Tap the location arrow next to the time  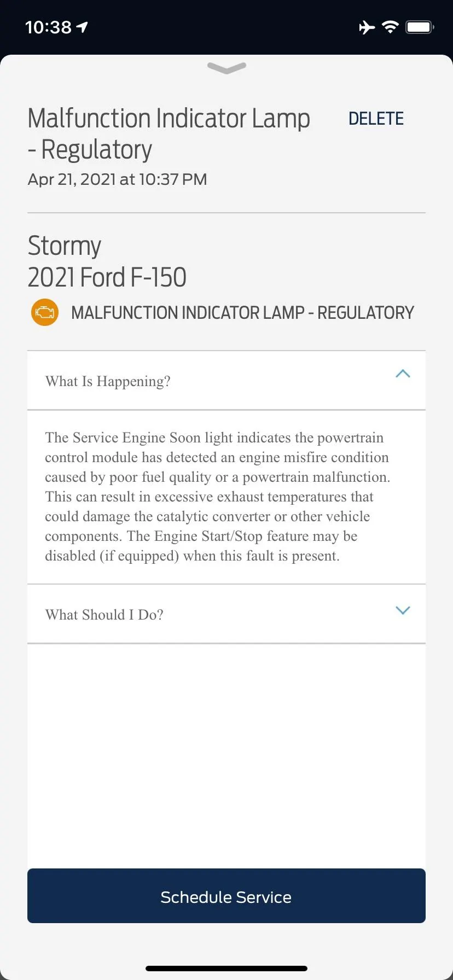pos(81,26)
